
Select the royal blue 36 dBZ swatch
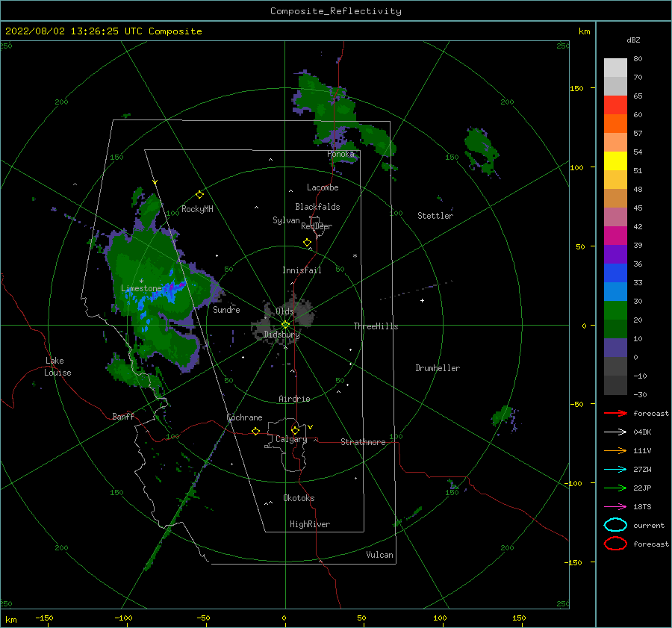[x=615, y=273]
